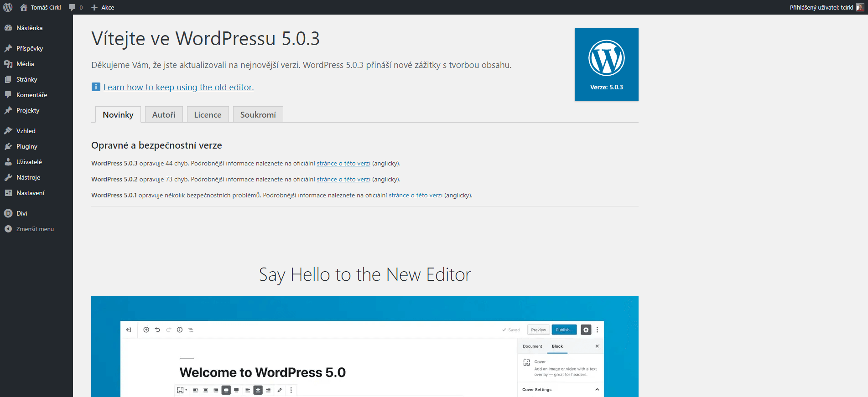868x397 pixels.
Task: Switch to the Licence tab
Action: (208, 114)
